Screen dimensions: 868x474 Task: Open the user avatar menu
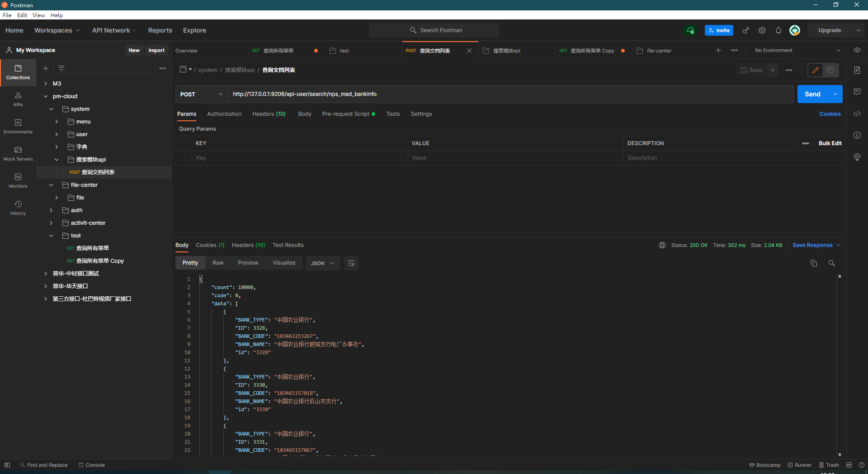795,30
